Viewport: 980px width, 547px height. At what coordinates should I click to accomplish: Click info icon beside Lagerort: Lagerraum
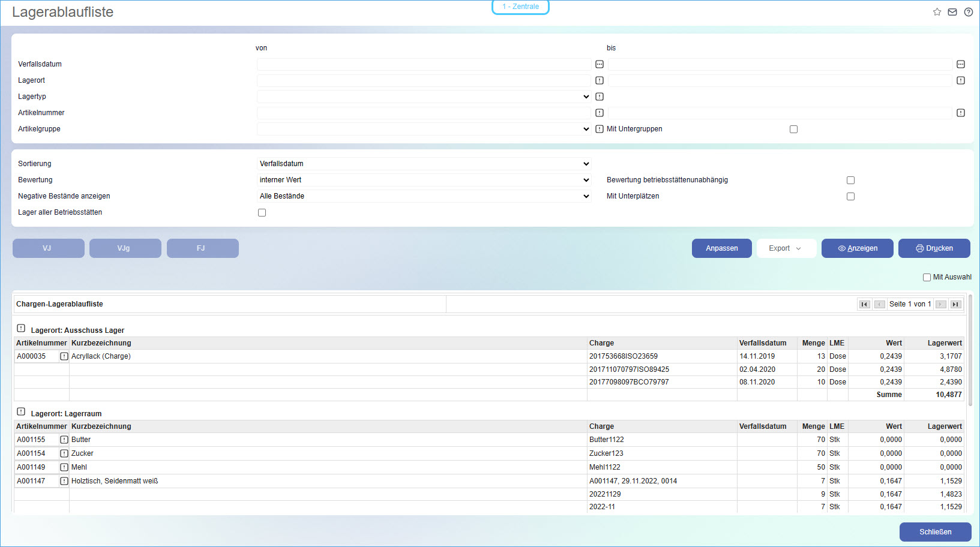click(x=21, y=412)
